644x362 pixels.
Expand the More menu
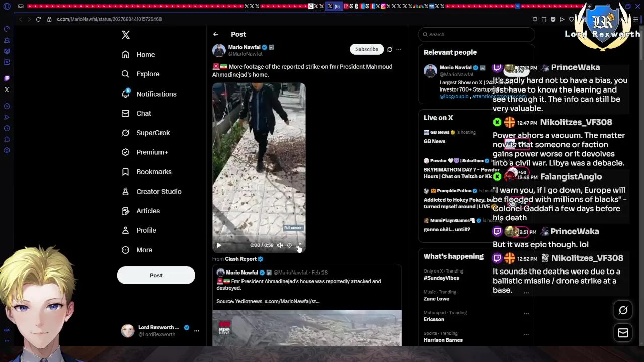(x=137, y=250)
